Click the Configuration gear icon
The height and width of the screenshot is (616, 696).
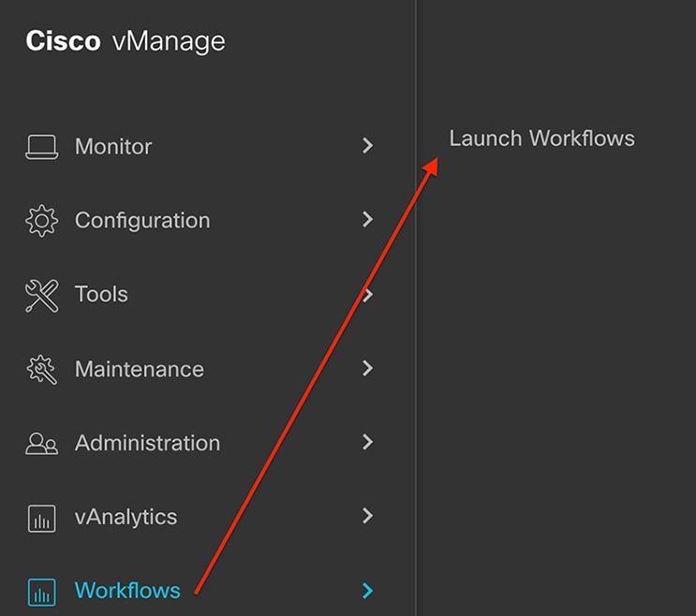coord(42,220)
